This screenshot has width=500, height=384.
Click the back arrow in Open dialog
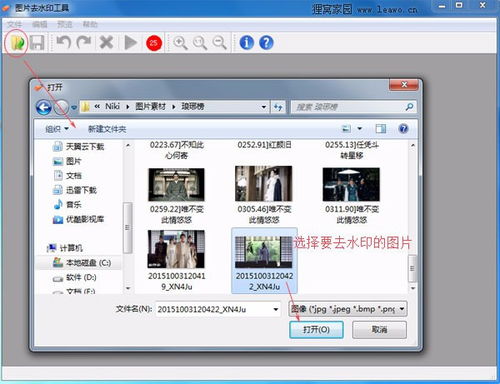(44, 107)
